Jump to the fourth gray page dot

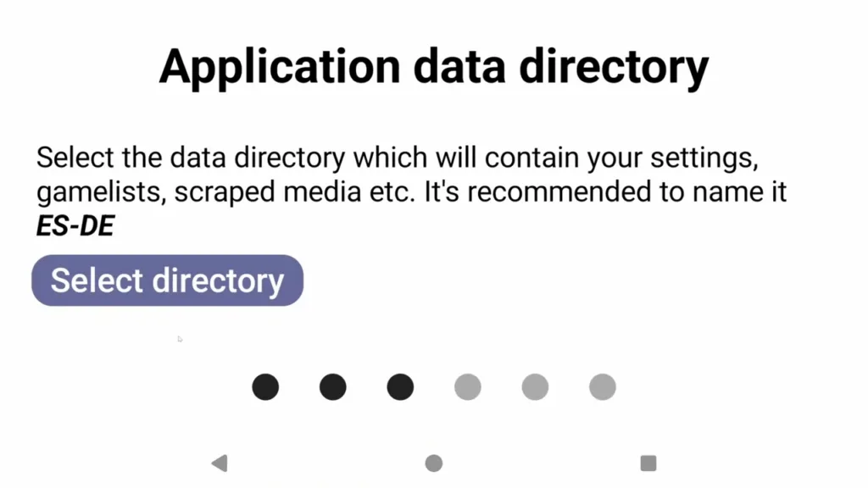pyautogui.click(x=468, y=386)
